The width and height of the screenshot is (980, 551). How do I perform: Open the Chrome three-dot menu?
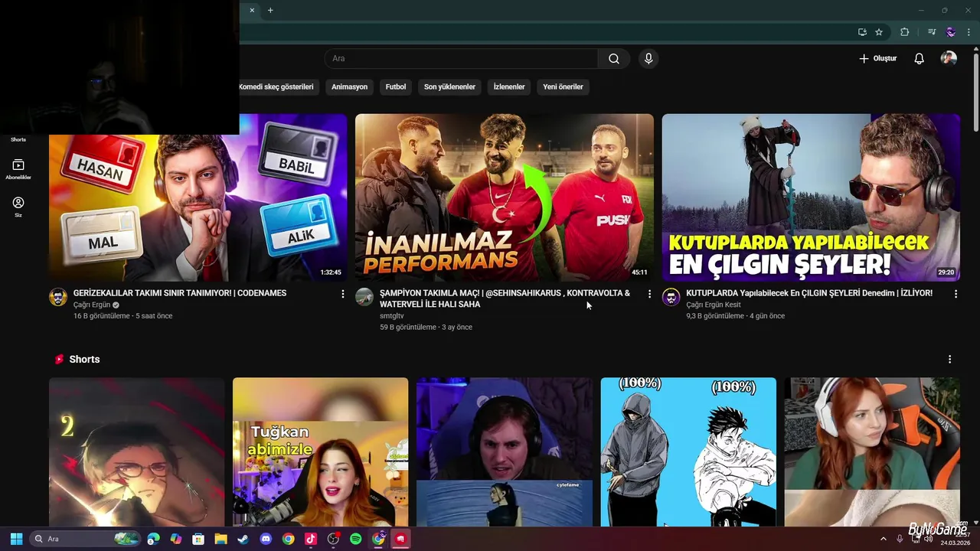[969, 32]
